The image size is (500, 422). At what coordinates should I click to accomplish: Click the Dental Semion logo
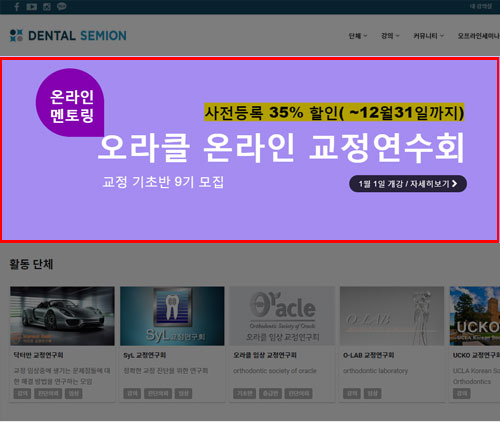pyautogui.click(x=68, y=36)
